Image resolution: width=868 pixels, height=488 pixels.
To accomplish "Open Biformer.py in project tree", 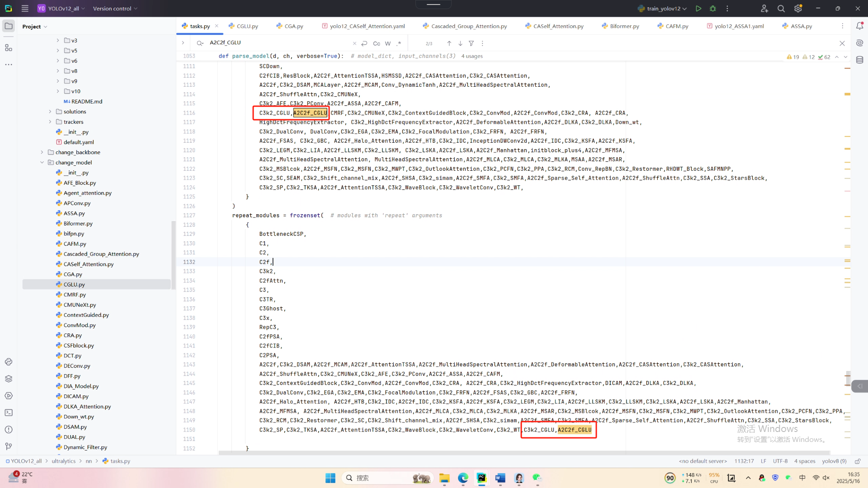I will point(78,224).
